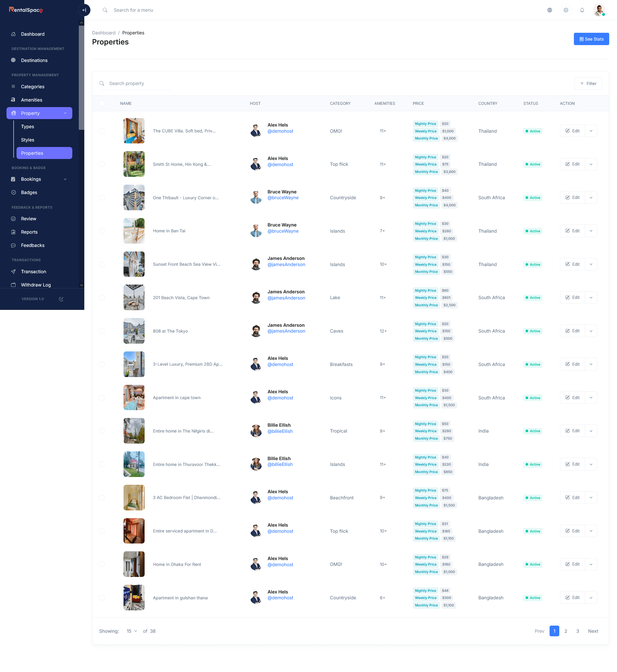Check the box for Smith St Home row
617x672 pixels.
(x=102, y=164)
